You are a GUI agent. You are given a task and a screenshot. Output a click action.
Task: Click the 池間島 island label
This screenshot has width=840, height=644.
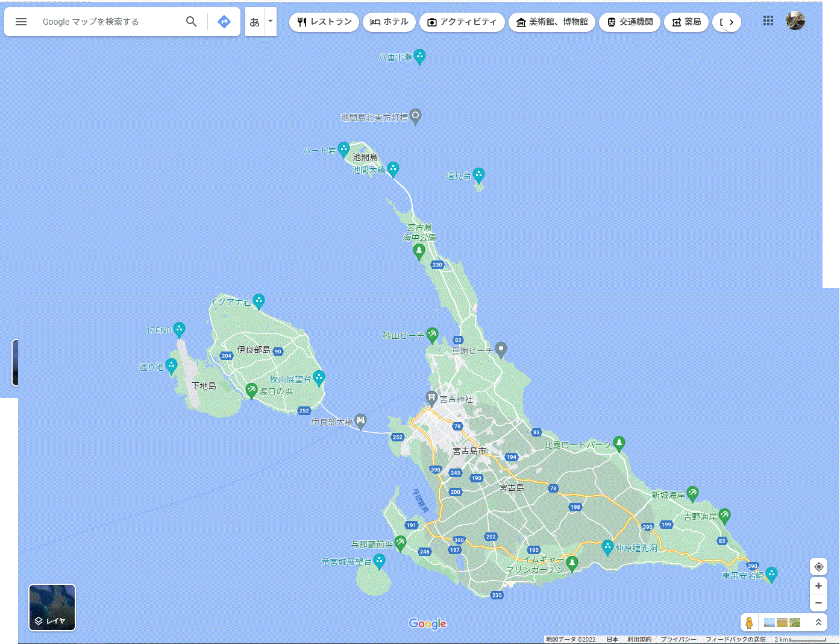pyautogui.click(x=365, y=157)
